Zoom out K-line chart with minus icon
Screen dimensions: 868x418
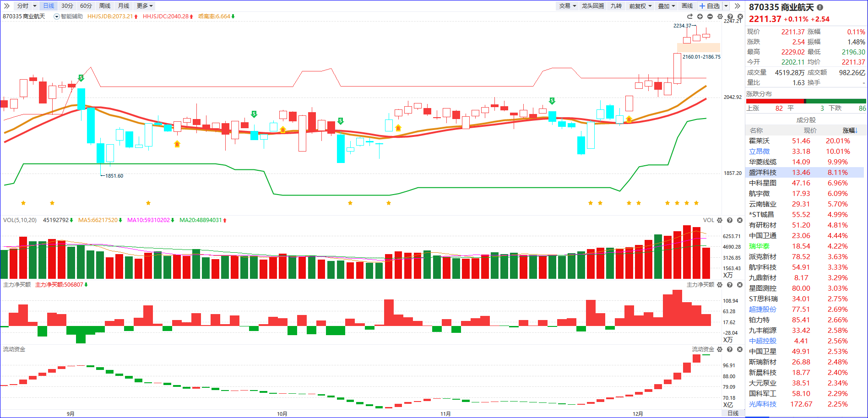pos(710,16)
